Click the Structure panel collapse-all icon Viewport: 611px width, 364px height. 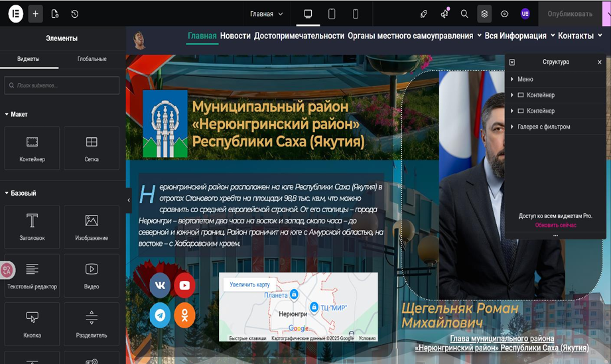pos(512,62)
